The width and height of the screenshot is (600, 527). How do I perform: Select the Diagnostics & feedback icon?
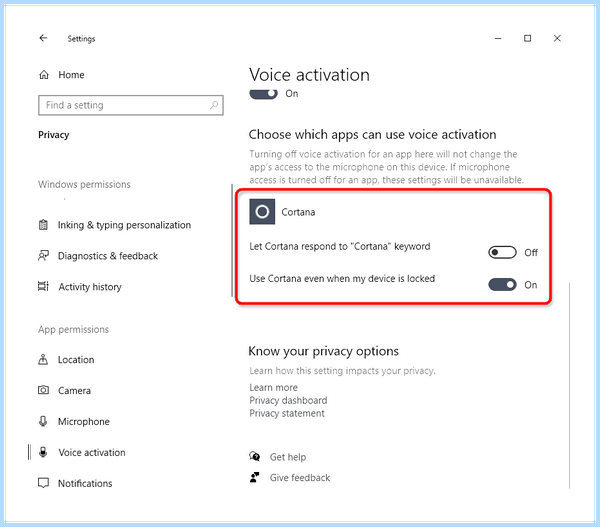(x=43, y=256)
